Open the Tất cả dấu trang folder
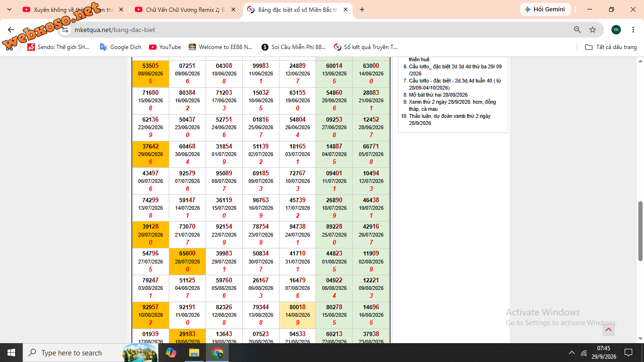 tap(611, 47)
